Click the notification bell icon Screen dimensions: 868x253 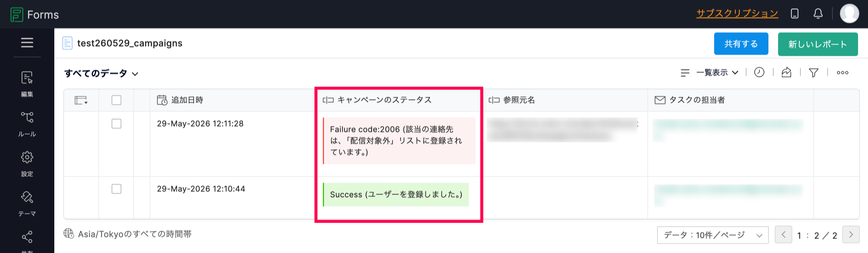pos(818,14)
